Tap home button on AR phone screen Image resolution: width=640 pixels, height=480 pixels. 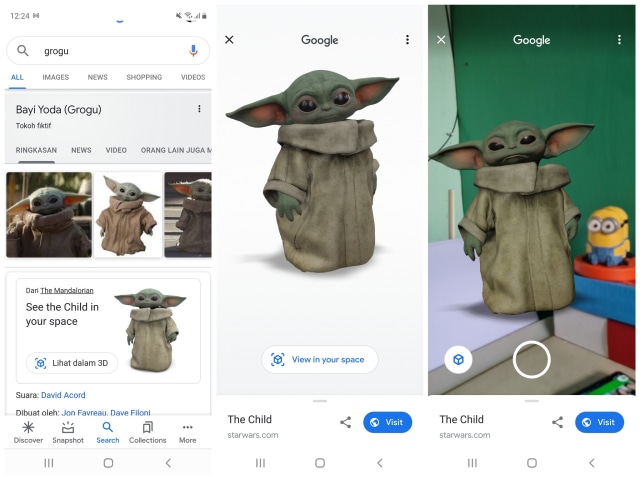[x=532, y=463]
